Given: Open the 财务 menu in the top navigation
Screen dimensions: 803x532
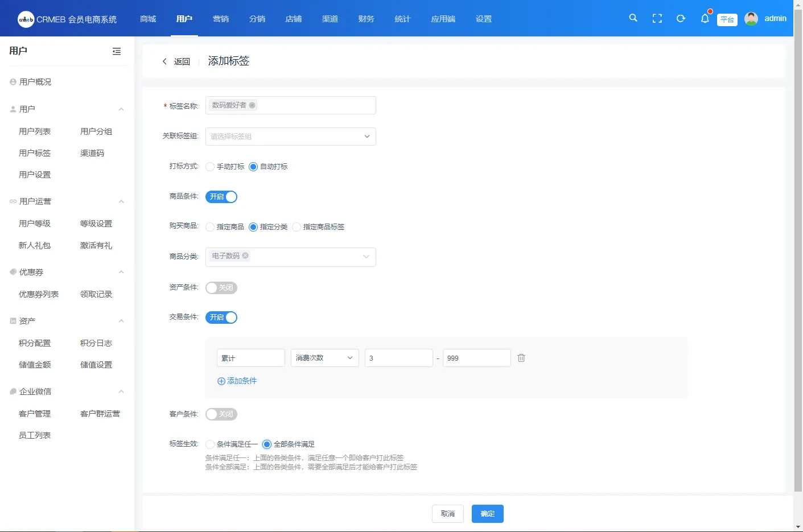Looking at the screenshot, I should click(366, 18).
